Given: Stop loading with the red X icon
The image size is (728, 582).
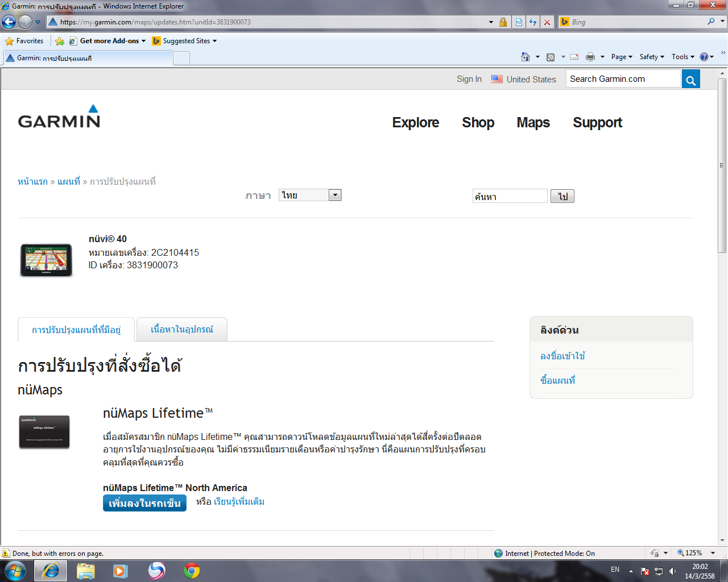Looking at the screenshot, I should pyautogui.click(x=547, y=22).
